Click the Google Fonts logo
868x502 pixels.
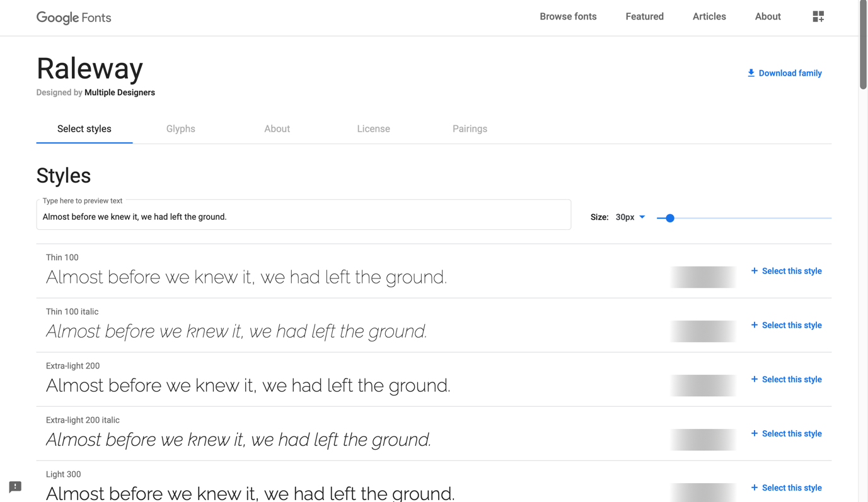point(74,18)
